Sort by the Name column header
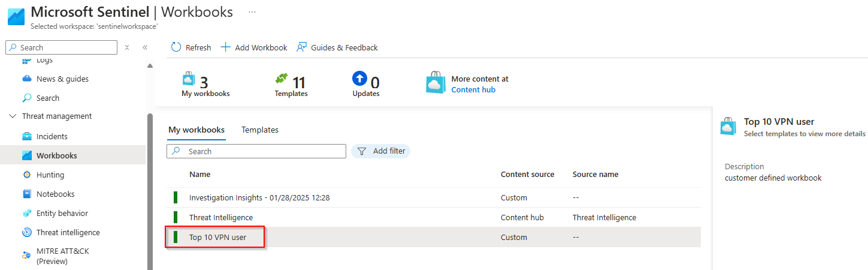 200,175
